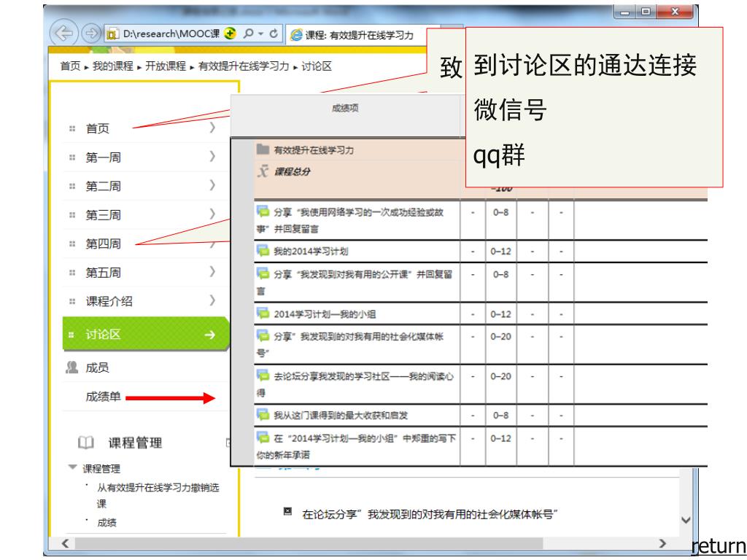Click forum icon beside 去论坛分享我发现的学习社区
The height and width of the screenshot is (560, 747).
[x=263, y=376]
